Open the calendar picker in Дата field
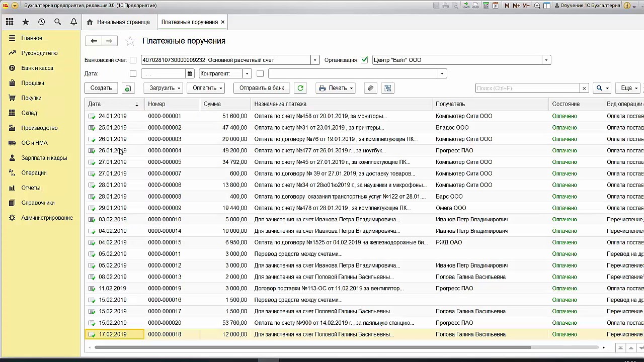The width and height of the screenshot is (644, 362). point(190,73)
